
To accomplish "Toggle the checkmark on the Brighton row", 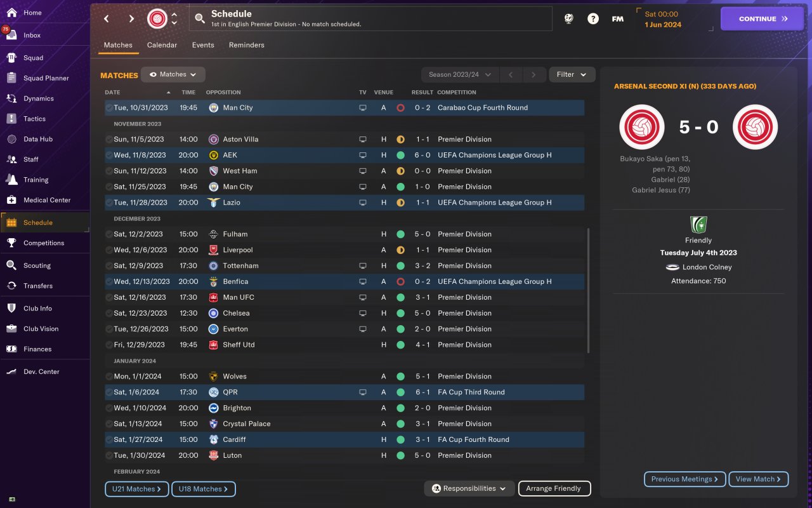I will 109,408.
